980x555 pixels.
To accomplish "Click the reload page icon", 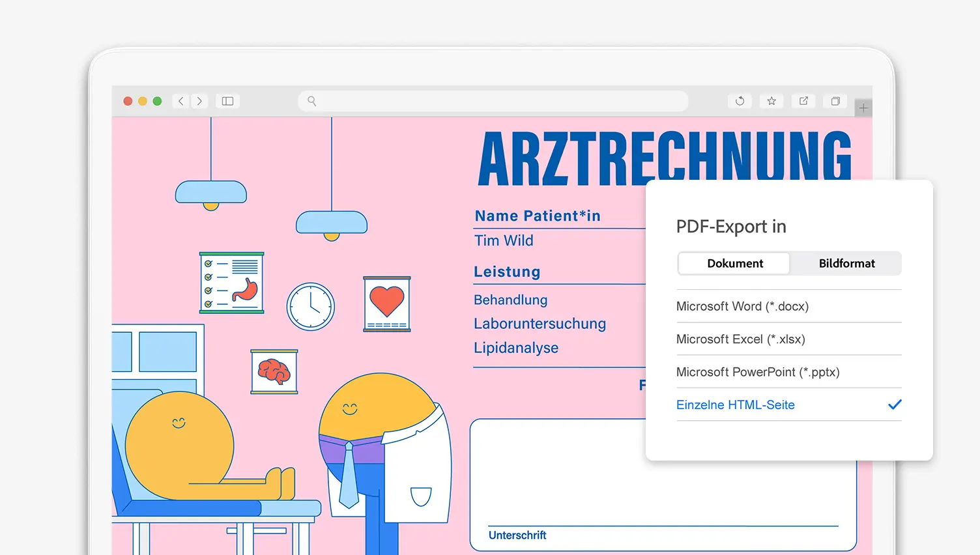I will [740, 101].
